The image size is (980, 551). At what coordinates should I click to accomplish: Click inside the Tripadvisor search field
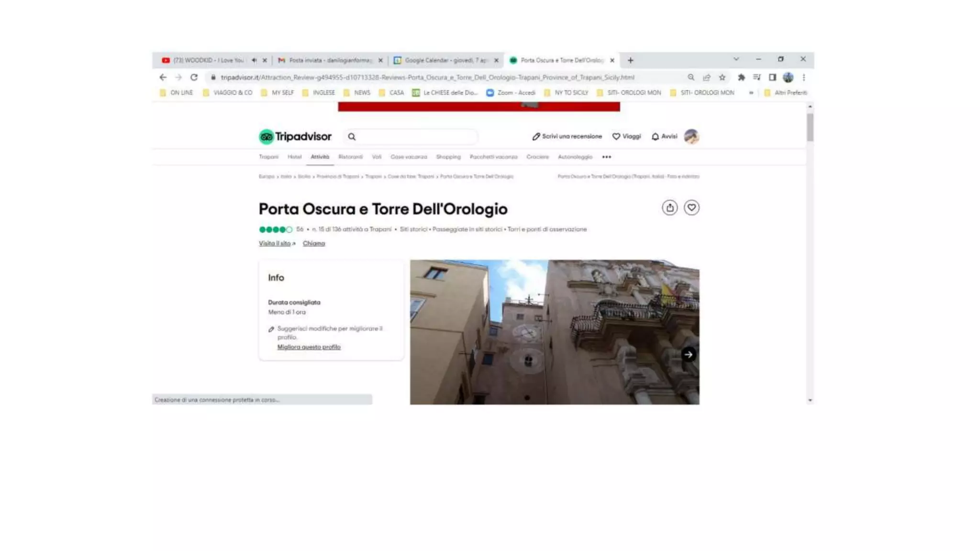pos(416,137)
